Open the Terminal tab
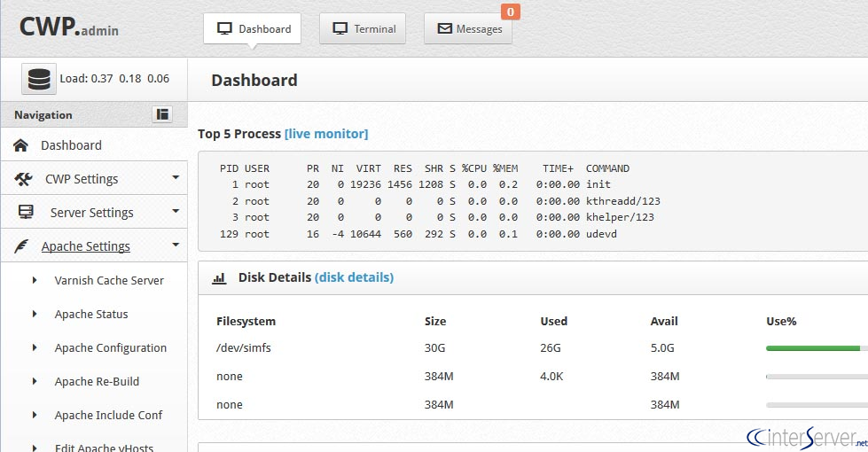Screen dimensions: 868x452 click(363, 28)
